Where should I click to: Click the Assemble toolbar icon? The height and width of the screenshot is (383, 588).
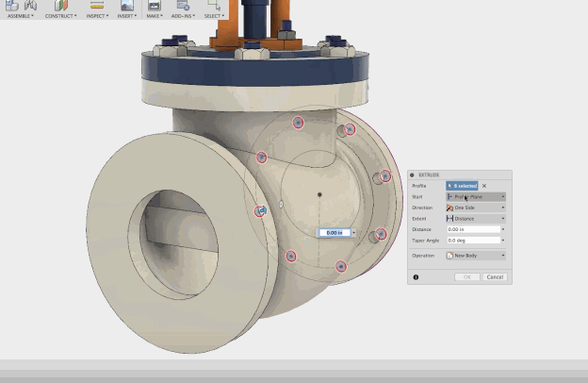[x=13, y=5]
